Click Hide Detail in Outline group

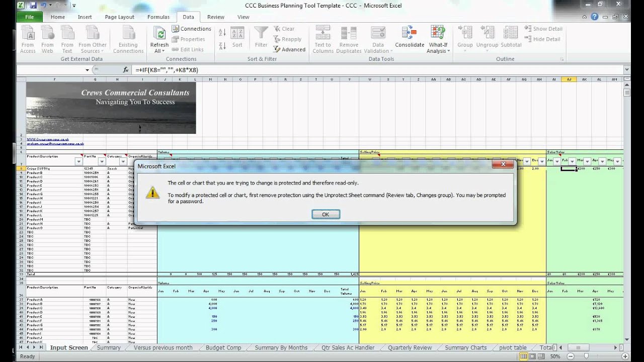[x=542, y=39]
